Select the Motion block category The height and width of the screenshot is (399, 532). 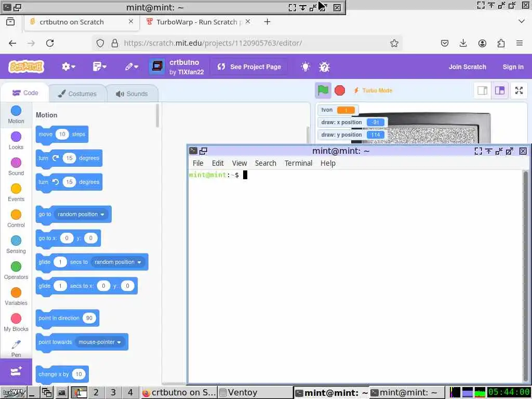coord(16,115)
